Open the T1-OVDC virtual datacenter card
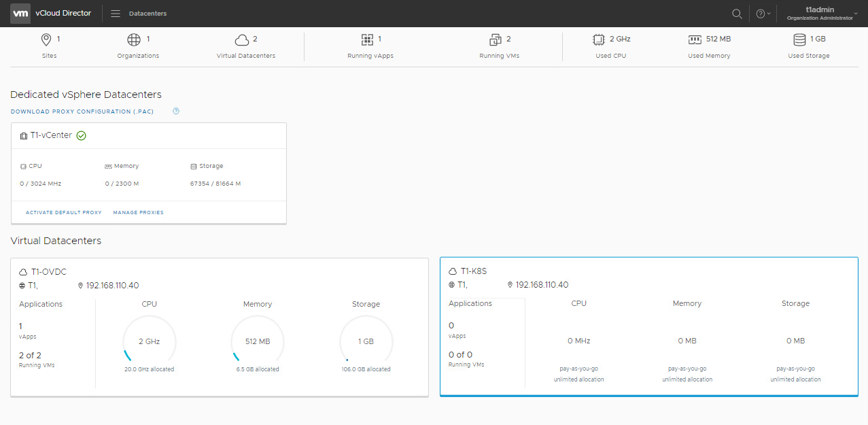Image resolution: width=868 pixels, height=425 pixels. [49, 272]
